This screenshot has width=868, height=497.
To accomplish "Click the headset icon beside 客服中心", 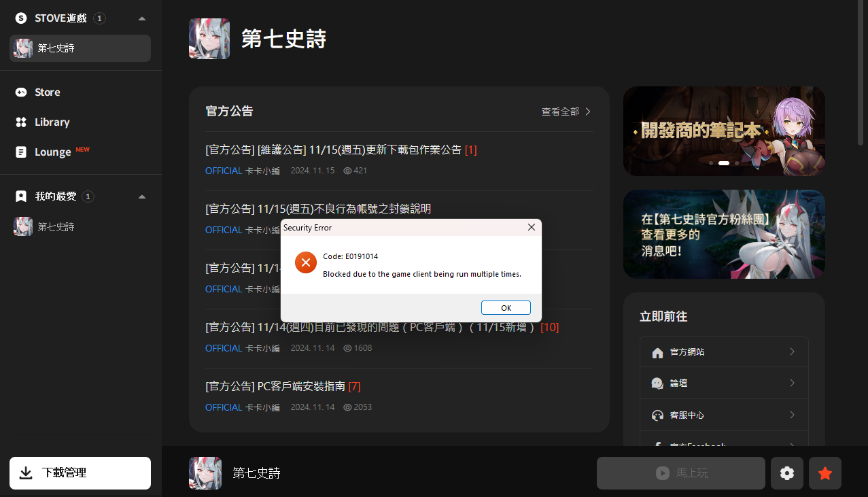I will point(657,415).
